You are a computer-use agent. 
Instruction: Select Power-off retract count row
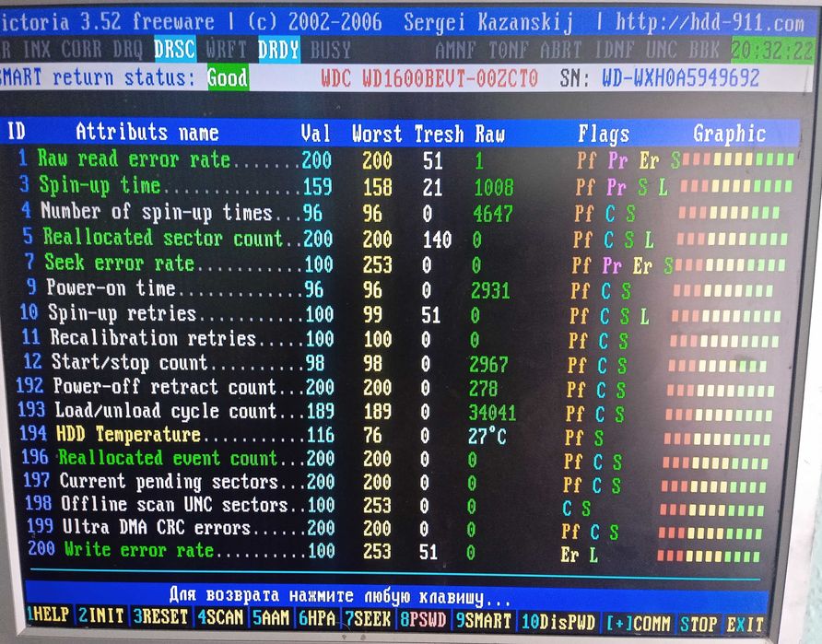[396, 388]
